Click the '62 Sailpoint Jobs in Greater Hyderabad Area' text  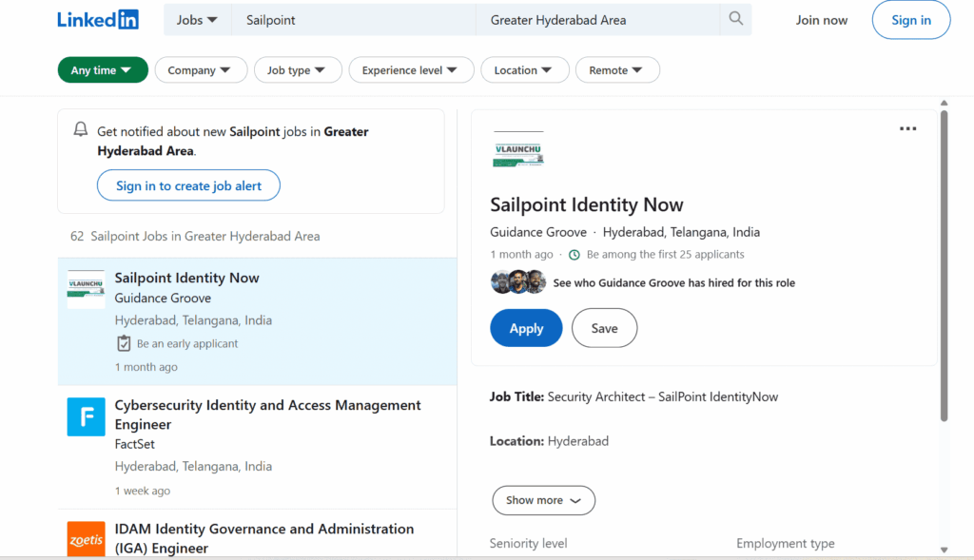click(195, 236)
